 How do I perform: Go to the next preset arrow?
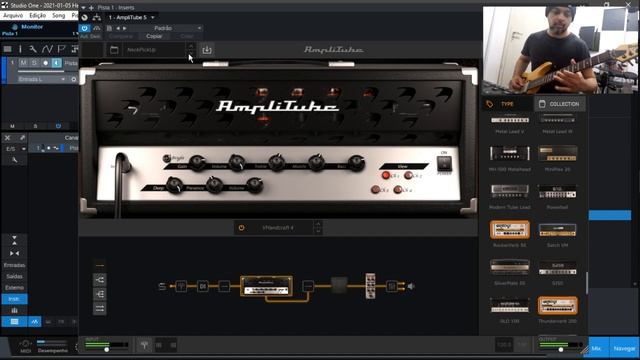(x=124, y=28)
